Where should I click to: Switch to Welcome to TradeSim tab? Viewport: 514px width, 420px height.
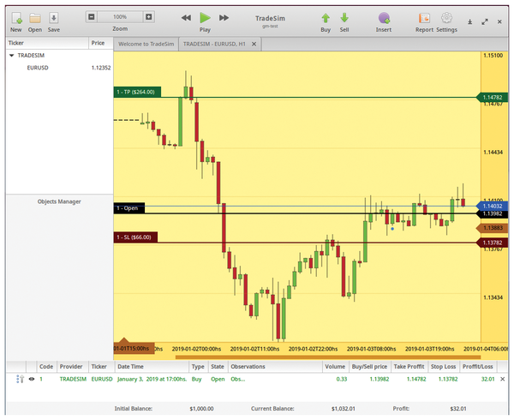tap(146, 44)
